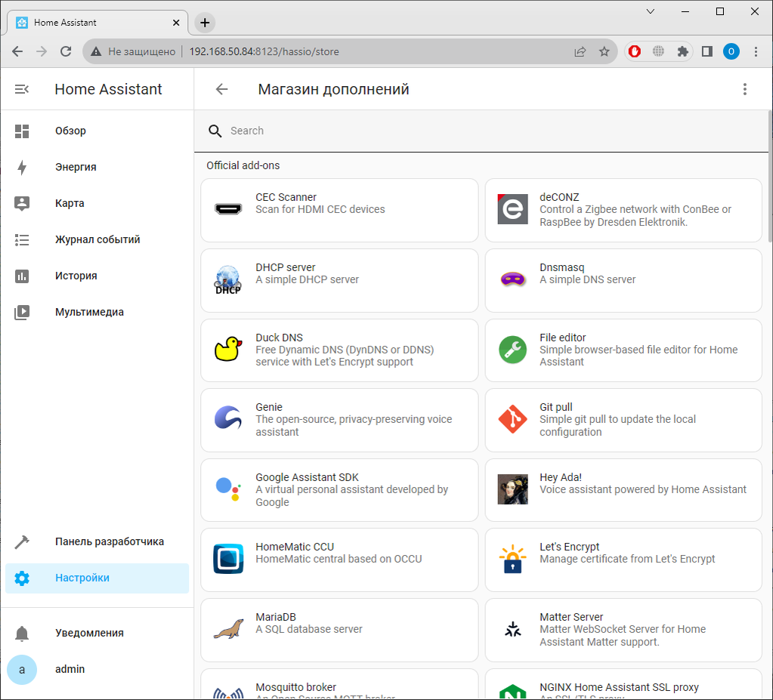This screenshot has width=773, height=700.
Task: Open a new browser tab
Action: tap(205, 23)
